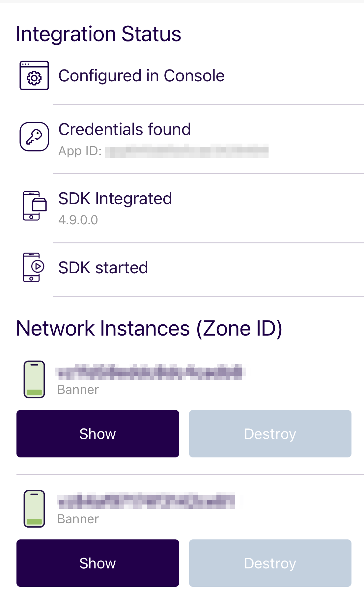Select the SDK Integrated phone icon
This screenshot has height=602, width=364.
point(35,206)
